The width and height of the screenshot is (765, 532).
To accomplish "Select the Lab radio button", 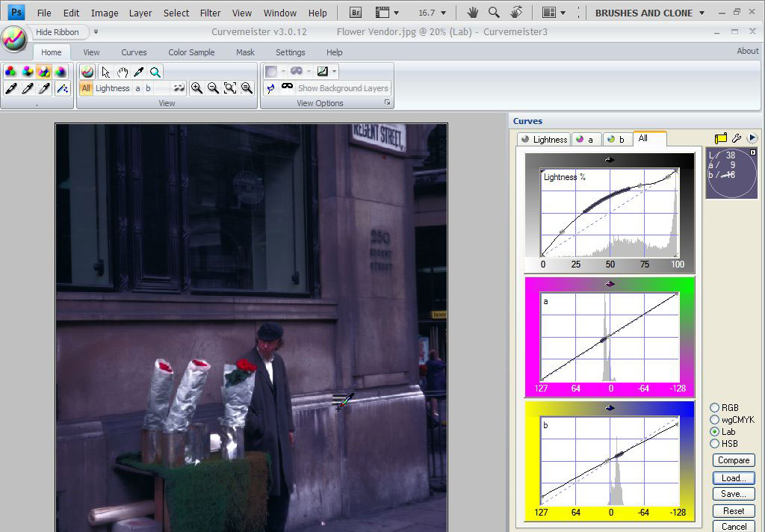I will [715, 431].
